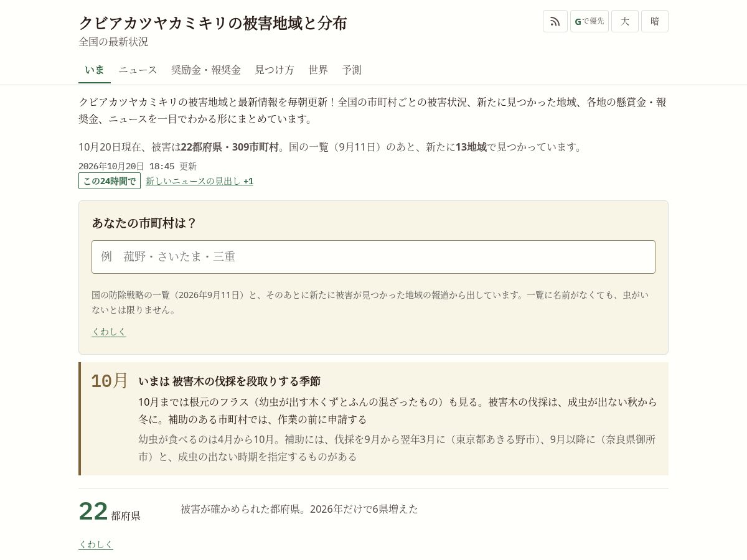Click the heading あなたの市町村は？
The width and height of the screenshot is (747, 560).
[144, 223]
